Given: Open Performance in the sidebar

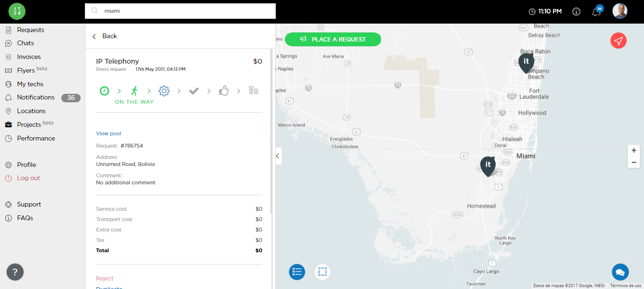Looking at the screenshot, I should pyautogui.click(x=36, y=138).
